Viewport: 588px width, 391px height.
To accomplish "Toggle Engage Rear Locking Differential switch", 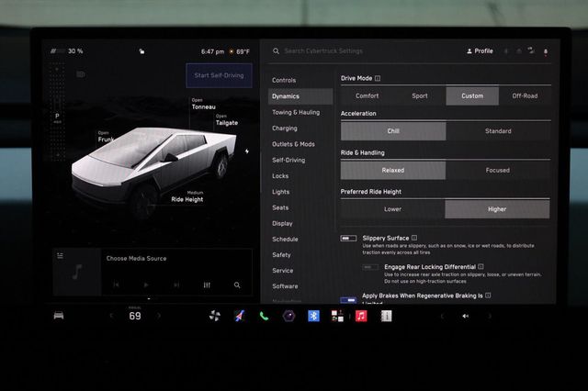I will (x=370, y=267).
